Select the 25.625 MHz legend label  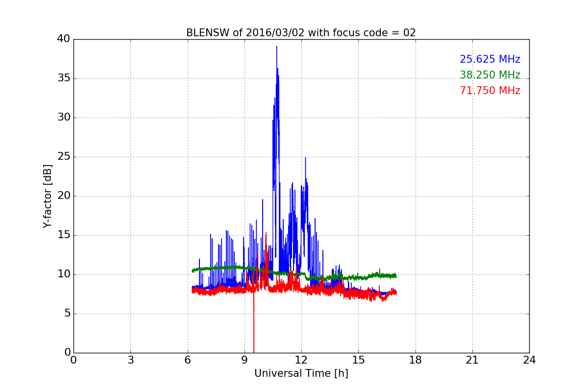tap(490, 59)
